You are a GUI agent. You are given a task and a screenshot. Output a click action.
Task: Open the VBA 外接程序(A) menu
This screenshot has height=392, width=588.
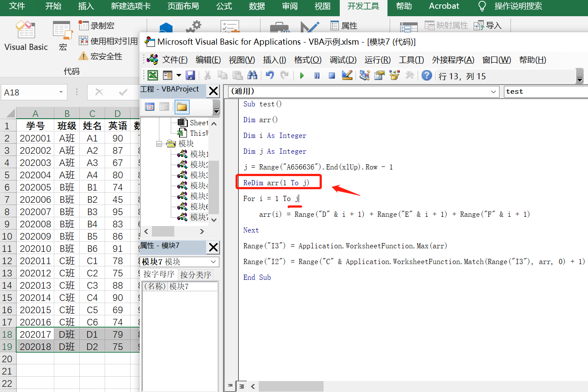pos(453,60)
